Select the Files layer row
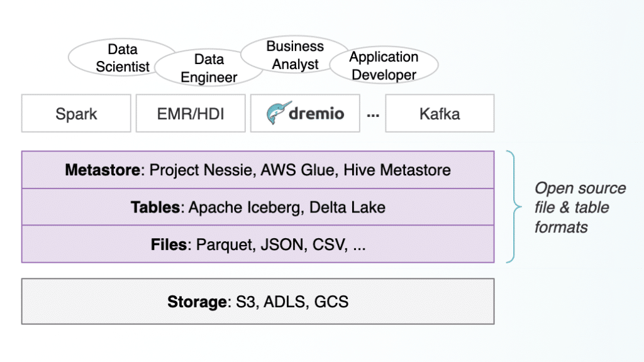Viewport: 644px width, 362px height. [258, 244]
